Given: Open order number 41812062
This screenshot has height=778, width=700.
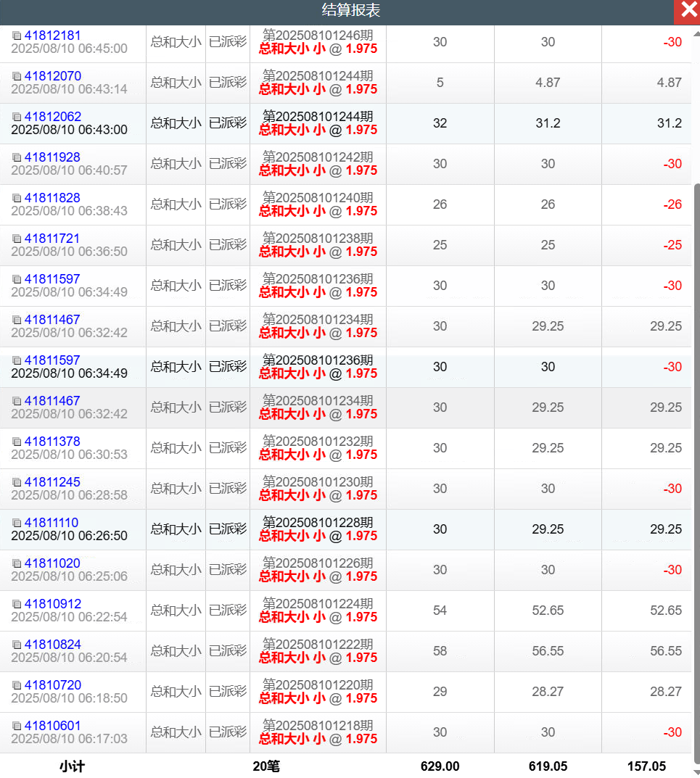Looking at the screenshot, I should [53, 117].
